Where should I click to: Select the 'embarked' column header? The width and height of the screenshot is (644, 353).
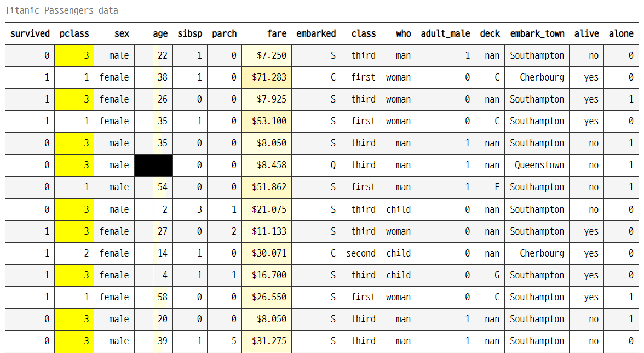tap(317, 33)
